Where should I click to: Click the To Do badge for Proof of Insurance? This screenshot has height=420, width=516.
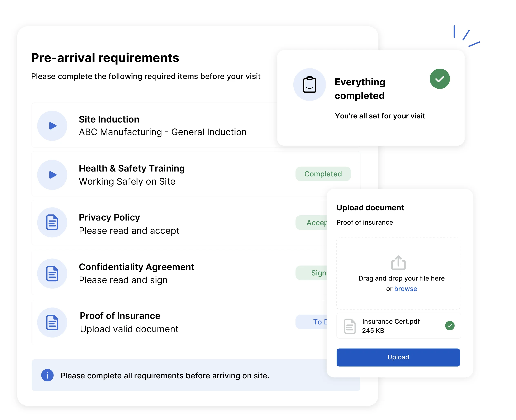click(x=311, y=322)
